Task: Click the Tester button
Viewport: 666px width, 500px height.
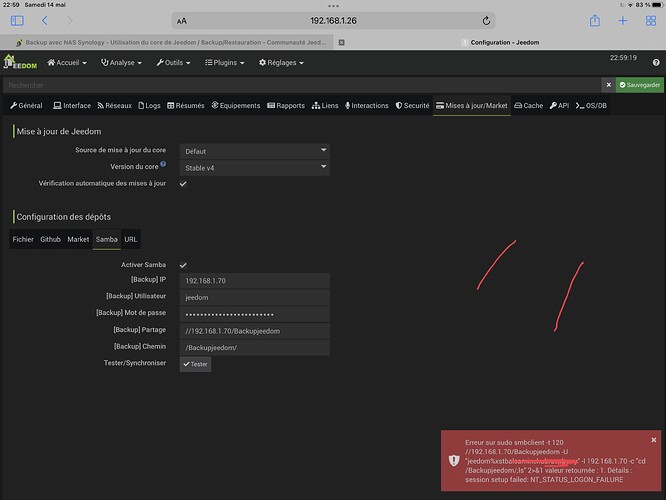Action: click(195, 364)
